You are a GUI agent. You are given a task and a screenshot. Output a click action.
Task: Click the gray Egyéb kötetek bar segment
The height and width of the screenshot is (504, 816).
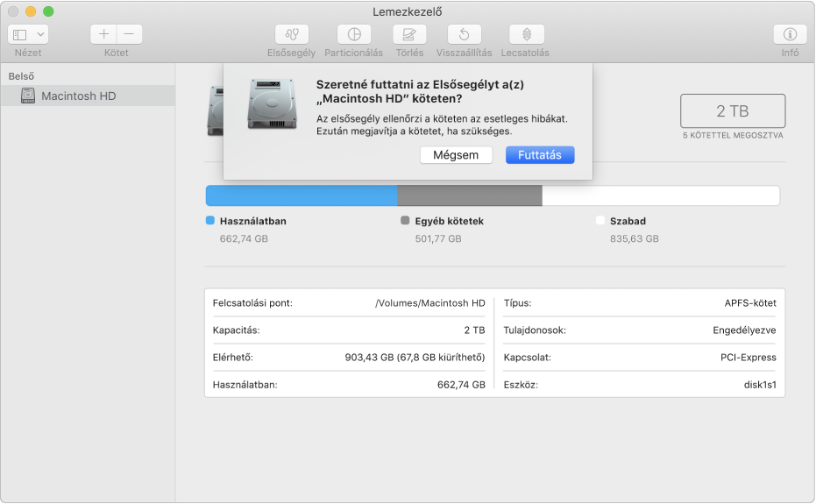click(470, 195)
